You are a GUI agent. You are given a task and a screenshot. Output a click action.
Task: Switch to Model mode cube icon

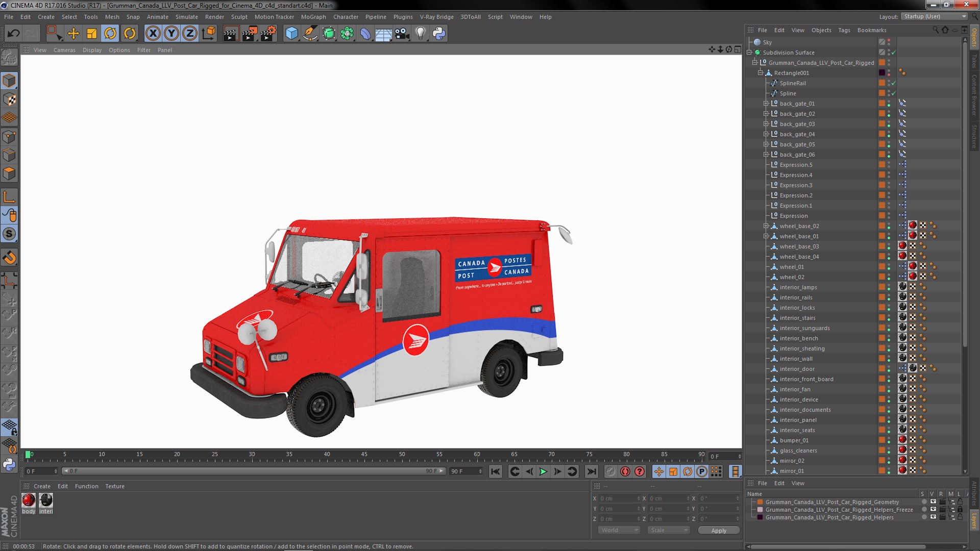[x=9, y=81]
